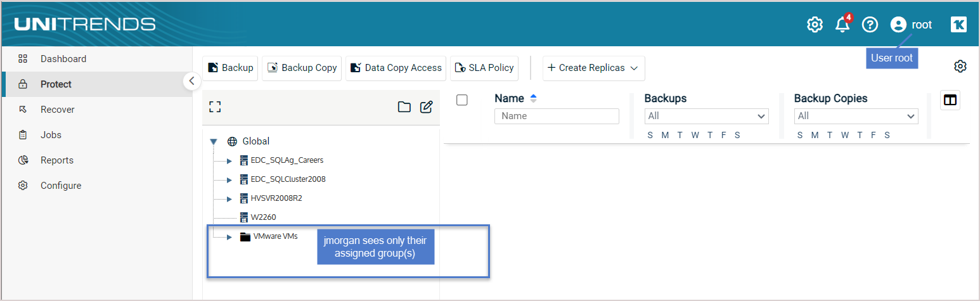
Task: Click the SLA Policy button
Action: pos(484,68)
